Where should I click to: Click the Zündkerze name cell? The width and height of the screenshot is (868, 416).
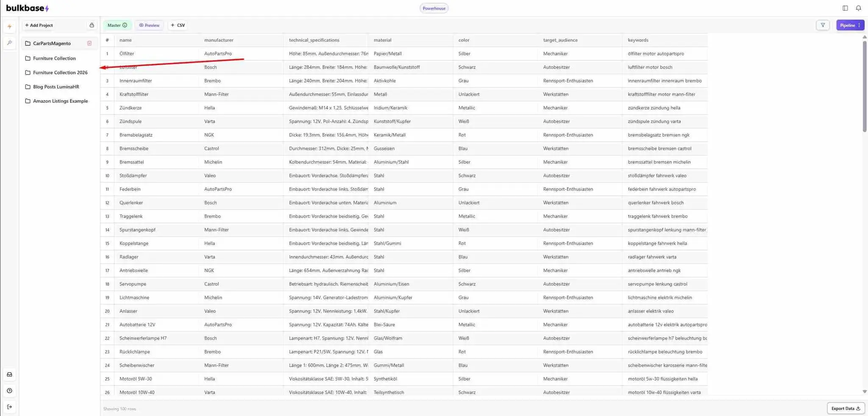[x=156, y=108]
